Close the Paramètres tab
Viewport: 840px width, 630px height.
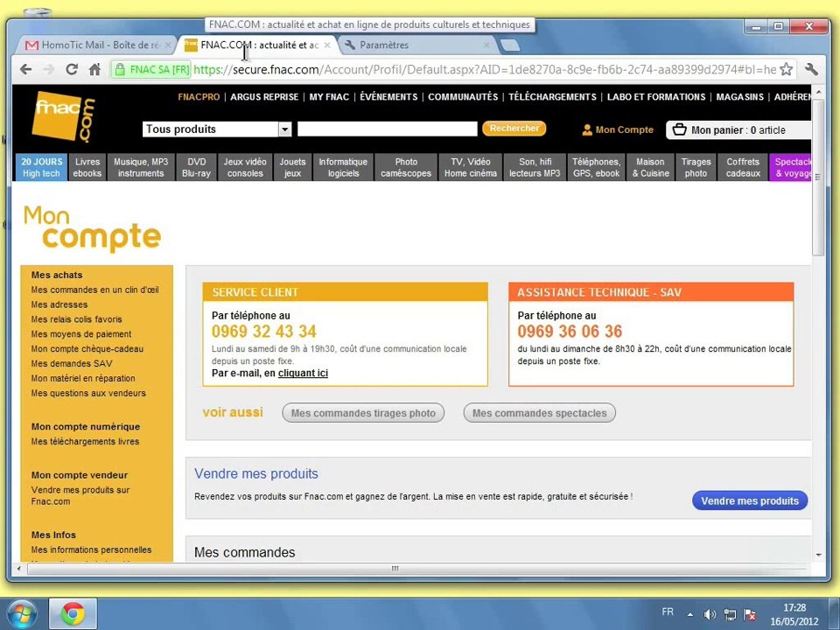(x=486, y=45)
